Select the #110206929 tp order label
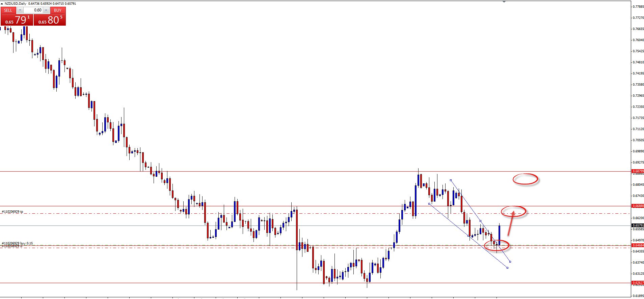 click(12, 212)
